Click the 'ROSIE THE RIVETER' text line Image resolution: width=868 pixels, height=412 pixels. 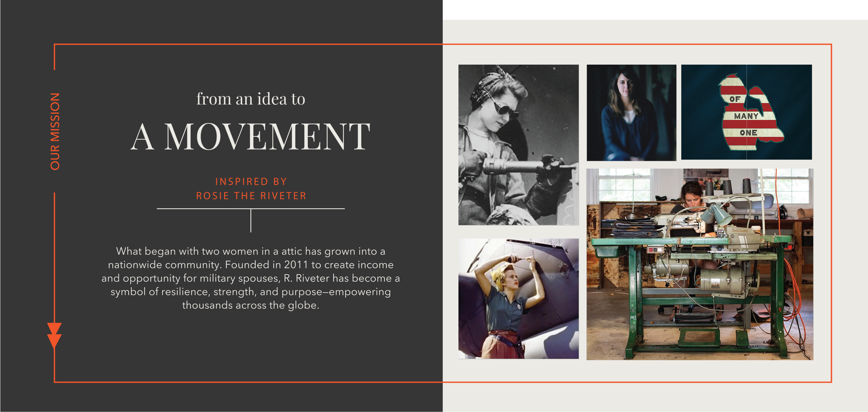point(251,196)
